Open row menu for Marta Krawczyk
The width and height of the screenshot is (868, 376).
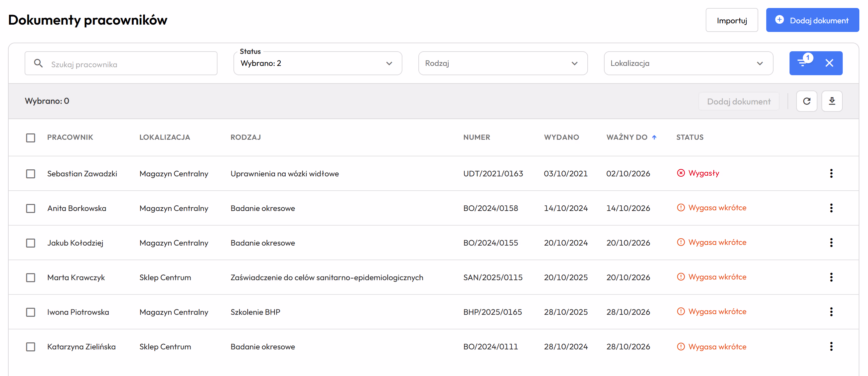click(x=831, y=277)
